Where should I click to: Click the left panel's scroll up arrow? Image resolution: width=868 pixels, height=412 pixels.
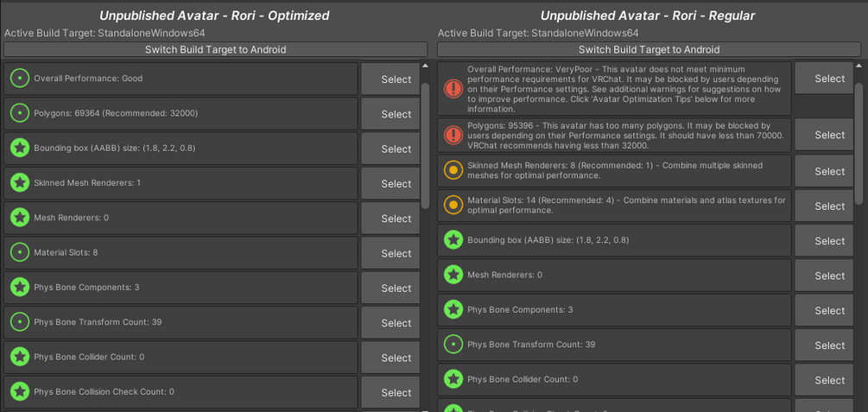point(425,66)
